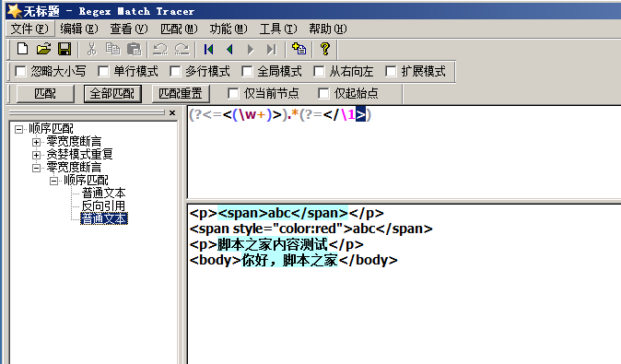Open the 查看(V) menu
This screenshot has width=621, height=364.
[129, 29]
